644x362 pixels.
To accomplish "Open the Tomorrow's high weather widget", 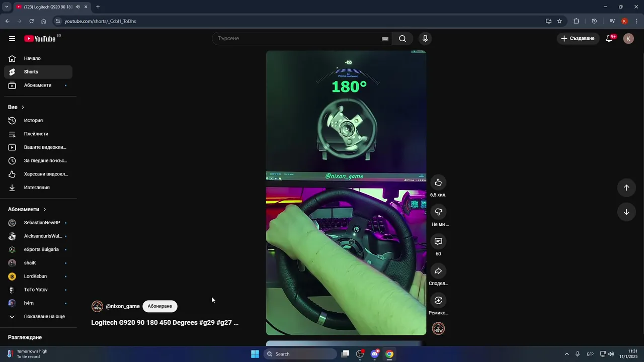I will tap(28, 354).
